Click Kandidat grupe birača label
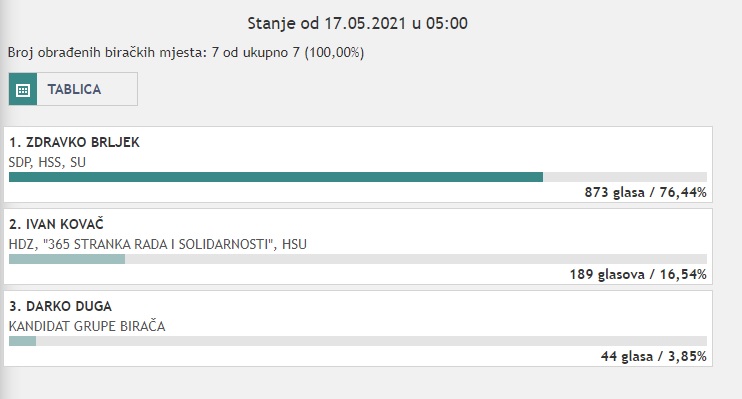 [87, 326]
